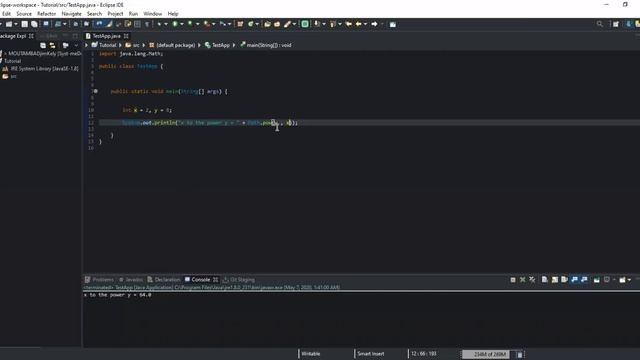Click the Save All toolbar icon
Screen dimensions: 640x360
(x=34, y=24)
